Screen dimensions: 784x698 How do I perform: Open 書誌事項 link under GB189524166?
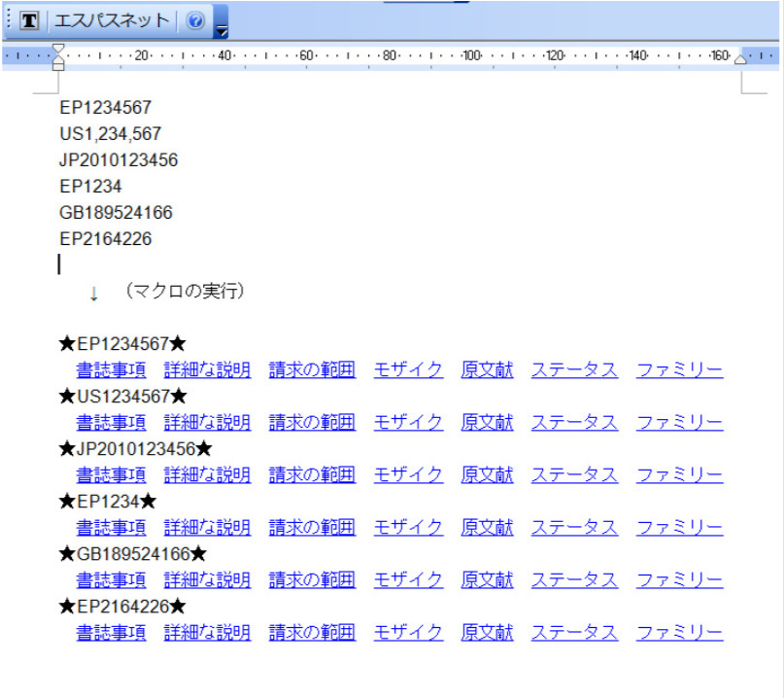[111, 579]
